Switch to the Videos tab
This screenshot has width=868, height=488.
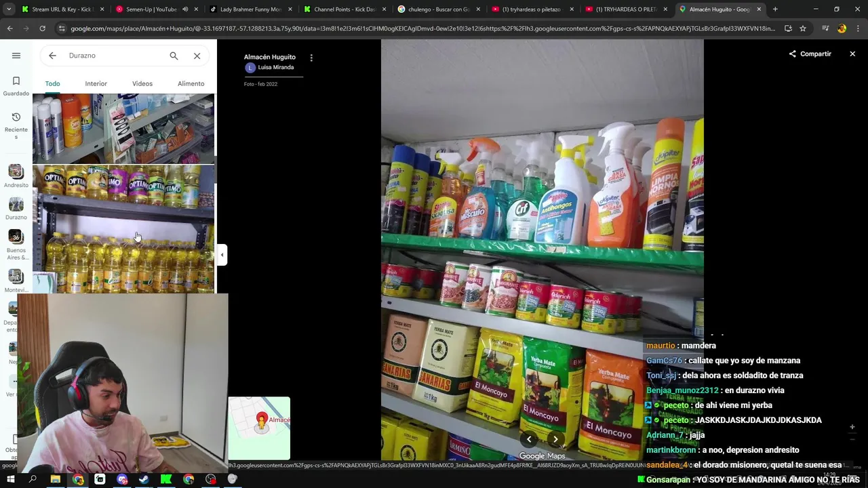tap(142, 83)
